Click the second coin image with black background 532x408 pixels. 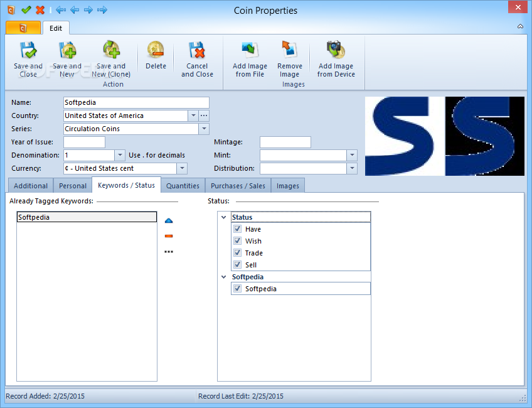(x=485, y=136)
